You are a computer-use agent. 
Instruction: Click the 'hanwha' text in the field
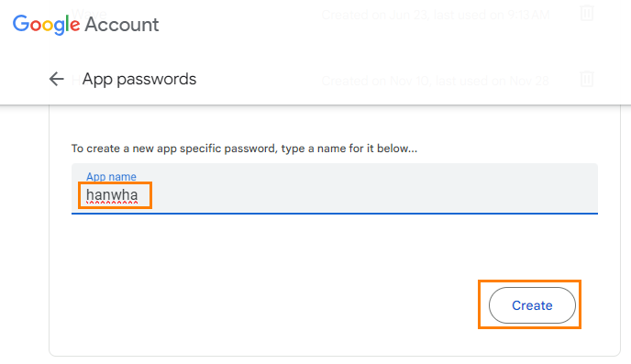112,195
